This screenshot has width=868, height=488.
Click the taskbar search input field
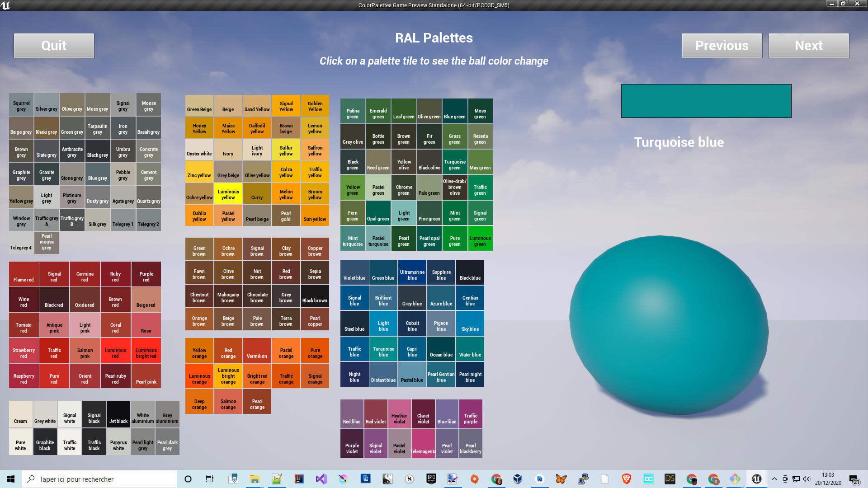99,479
